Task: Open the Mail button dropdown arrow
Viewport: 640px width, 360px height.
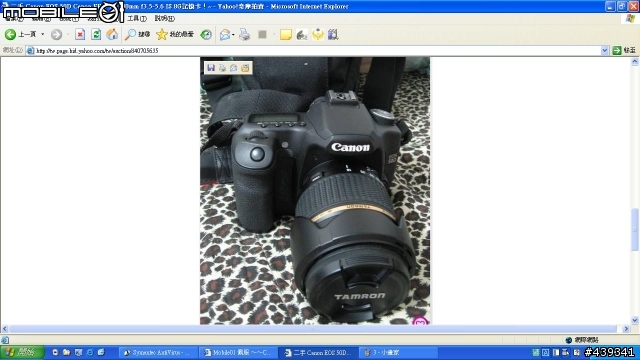Action: tap(233, 35)
